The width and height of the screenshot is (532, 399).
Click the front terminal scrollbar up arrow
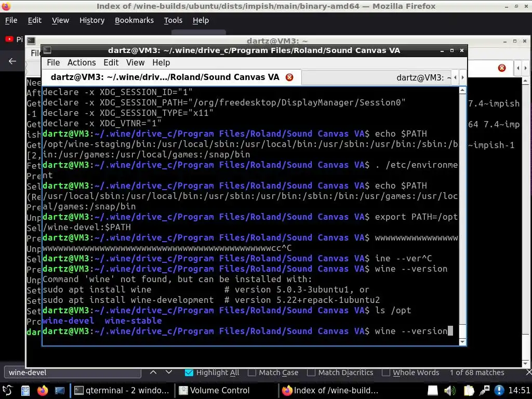(x=462, y=90)
